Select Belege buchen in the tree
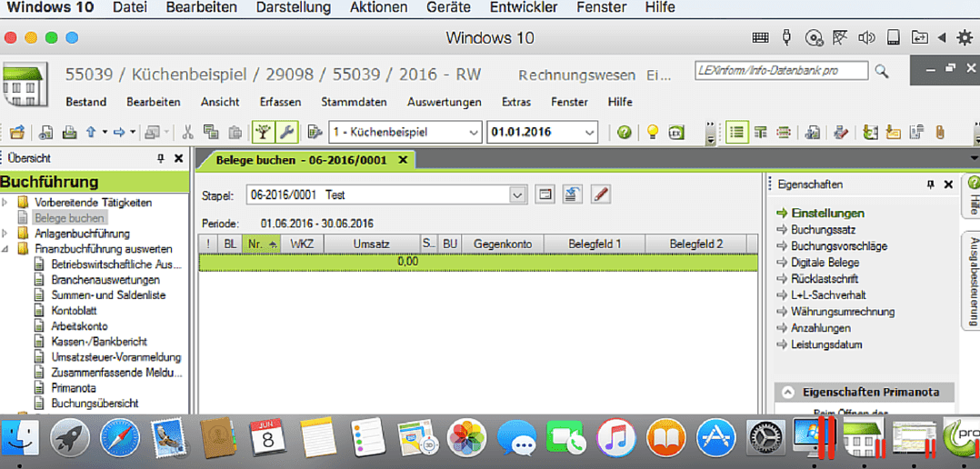 coord(70,218)
